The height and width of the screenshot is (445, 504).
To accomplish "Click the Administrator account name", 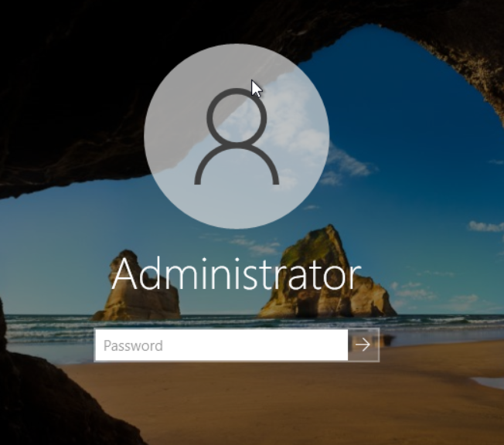I will pos(237,275).
